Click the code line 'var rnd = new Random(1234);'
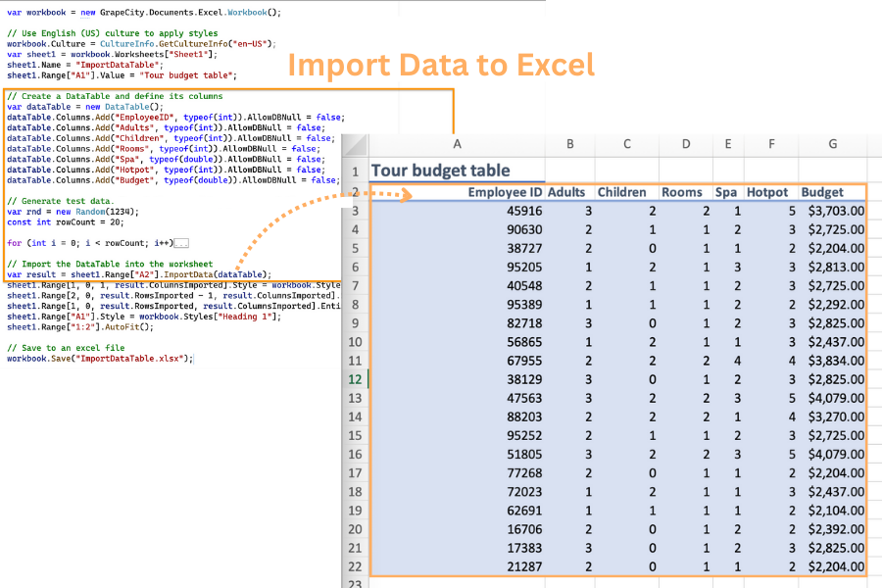Viewport: 882px width, 588px height. tap(73, 212)
